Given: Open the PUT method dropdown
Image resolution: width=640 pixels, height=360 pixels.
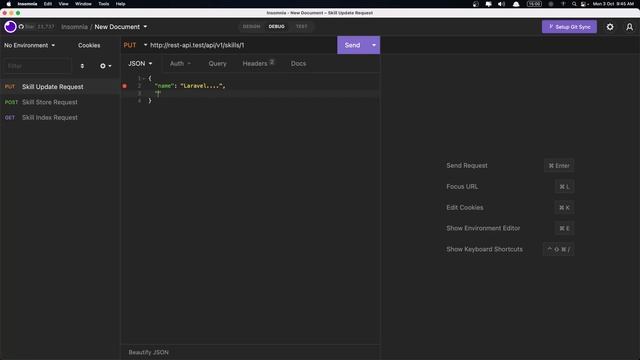Looking at the screenshot, I should tap(135, 45).
